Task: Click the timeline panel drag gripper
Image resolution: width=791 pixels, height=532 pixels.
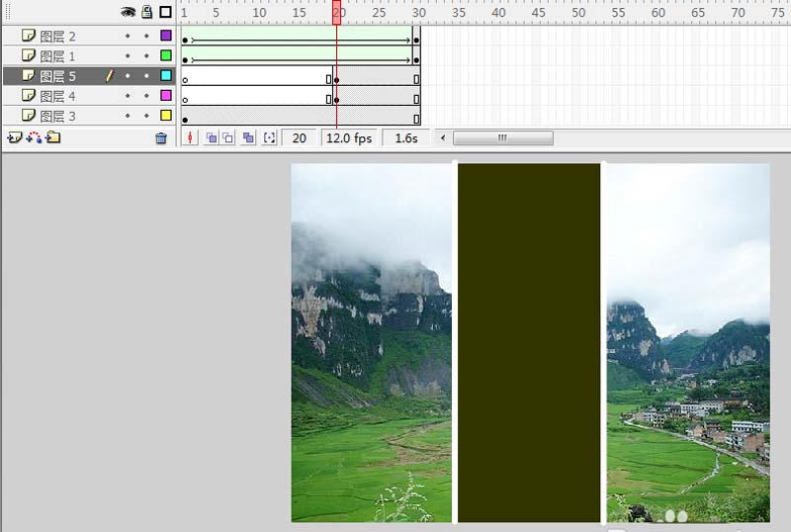Action: tap(8, 12)
